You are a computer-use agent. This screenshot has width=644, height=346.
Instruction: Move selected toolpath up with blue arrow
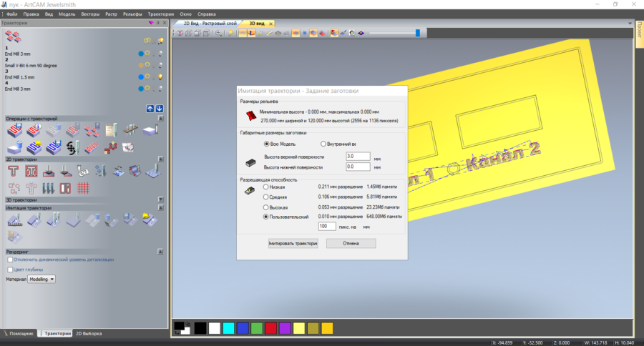pos(150,109)
